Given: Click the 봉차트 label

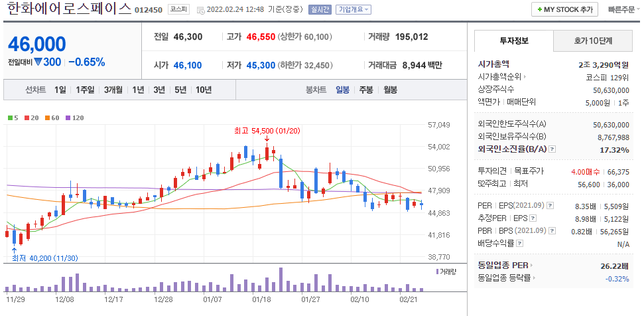Looking at the screenshot, I should (316, 90).
